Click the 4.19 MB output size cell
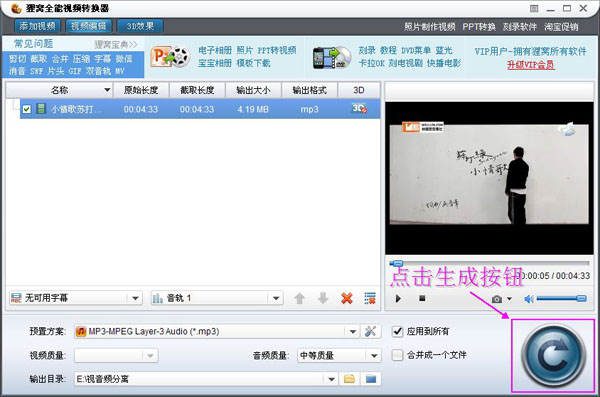The image size is (600, 397). (x=253, y=109)
